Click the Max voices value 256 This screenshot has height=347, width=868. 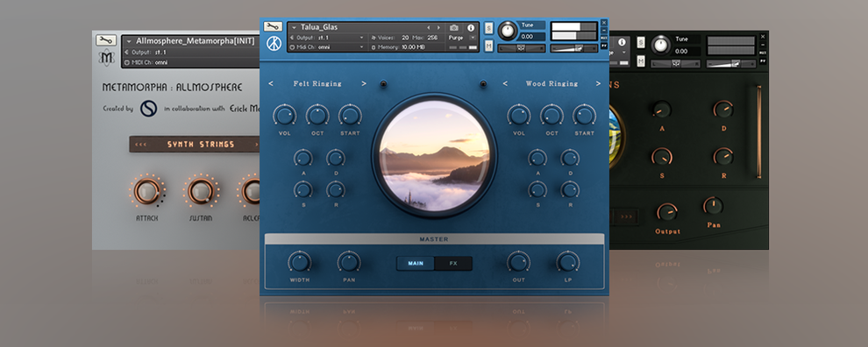432,38
